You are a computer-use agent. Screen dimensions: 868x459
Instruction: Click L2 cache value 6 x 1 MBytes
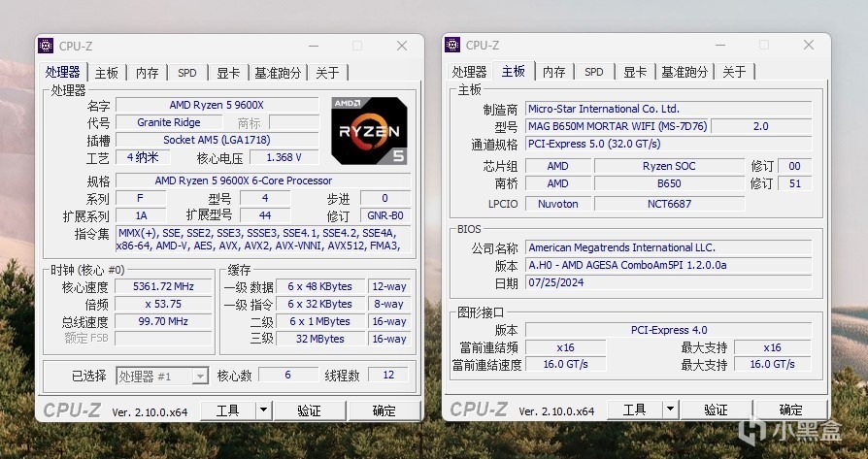[320, 321]
